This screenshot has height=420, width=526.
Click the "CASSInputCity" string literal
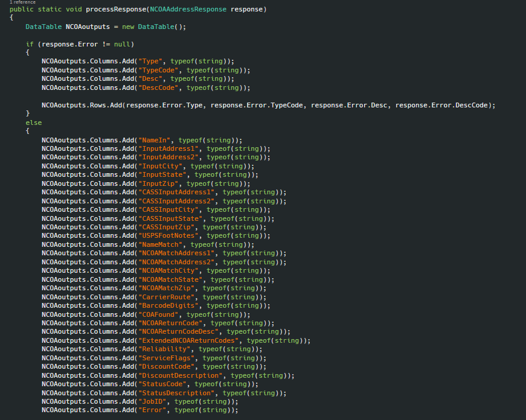pos(168,209)
